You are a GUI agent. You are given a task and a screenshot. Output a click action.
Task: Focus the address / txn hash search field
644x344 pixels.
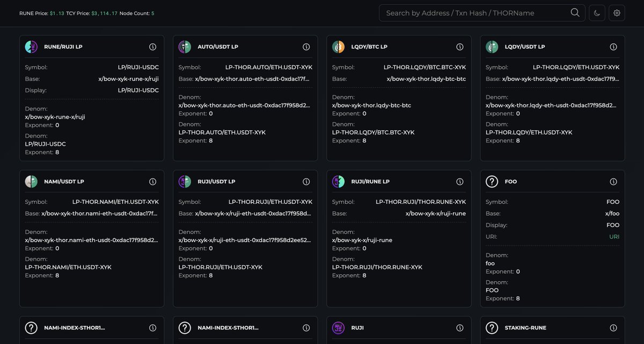pyautogui.click(x=482, y=13)
